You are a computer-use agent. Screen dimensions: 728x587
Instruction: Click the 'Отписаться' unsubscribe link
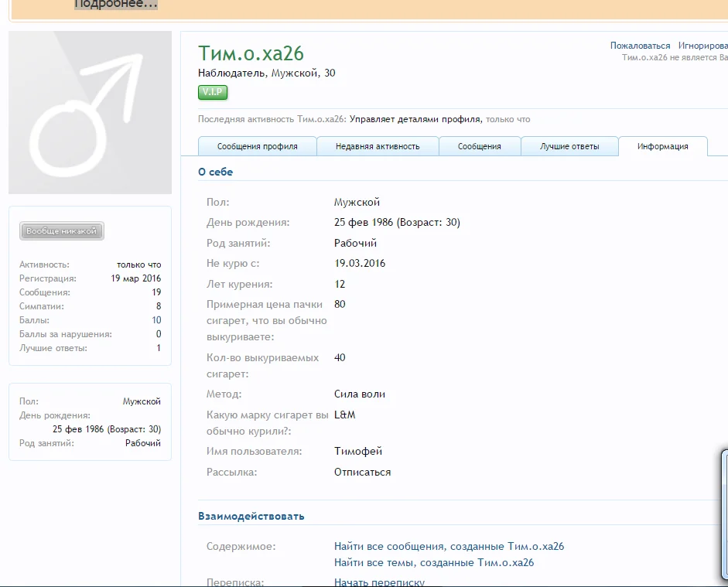[362, 472]
